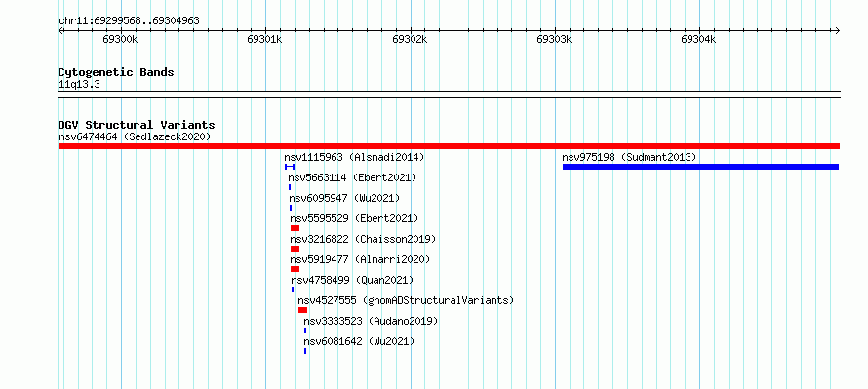Click the 69302k ruler tick label
Screen dimensions: 868x389
[x=410, y=39]
